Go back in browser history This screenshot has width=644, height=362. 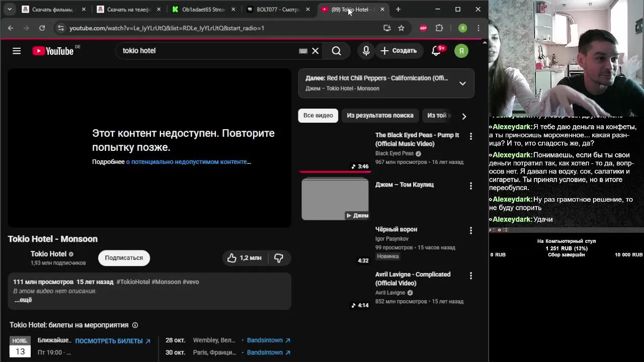[x=11, y=28]
